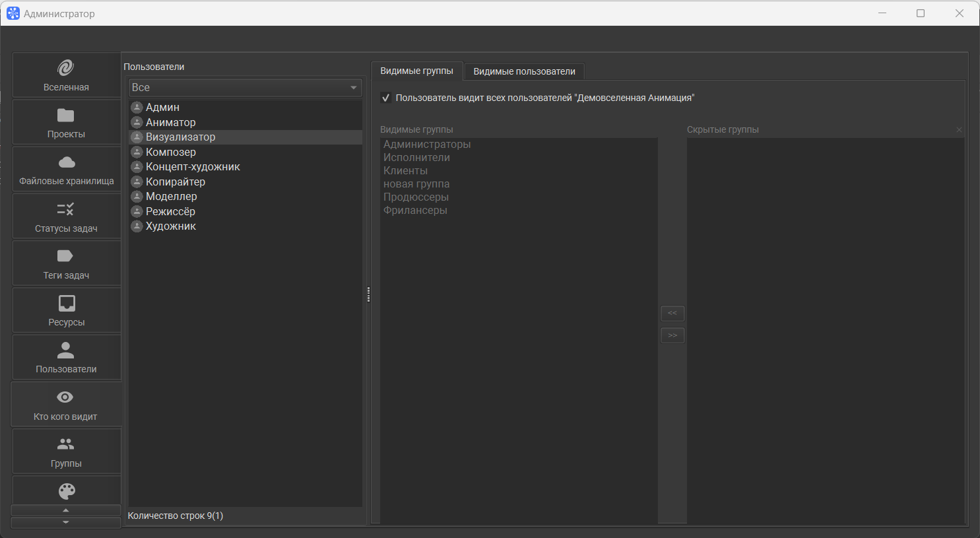Open the Все users filter dropdown
Screen dimensions: 980x538
(245, 87)
